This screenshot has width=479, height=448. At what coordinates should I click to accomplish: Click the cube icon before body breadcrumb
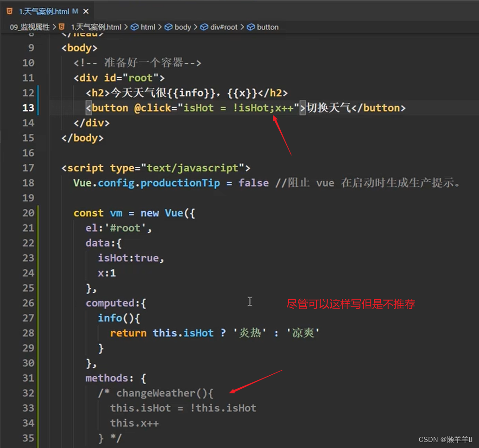168,27
